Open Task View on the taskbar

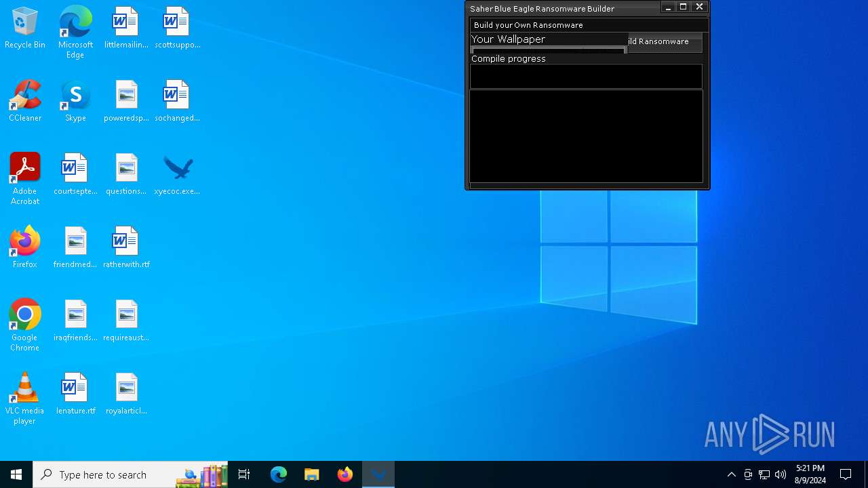coord(244,474)
